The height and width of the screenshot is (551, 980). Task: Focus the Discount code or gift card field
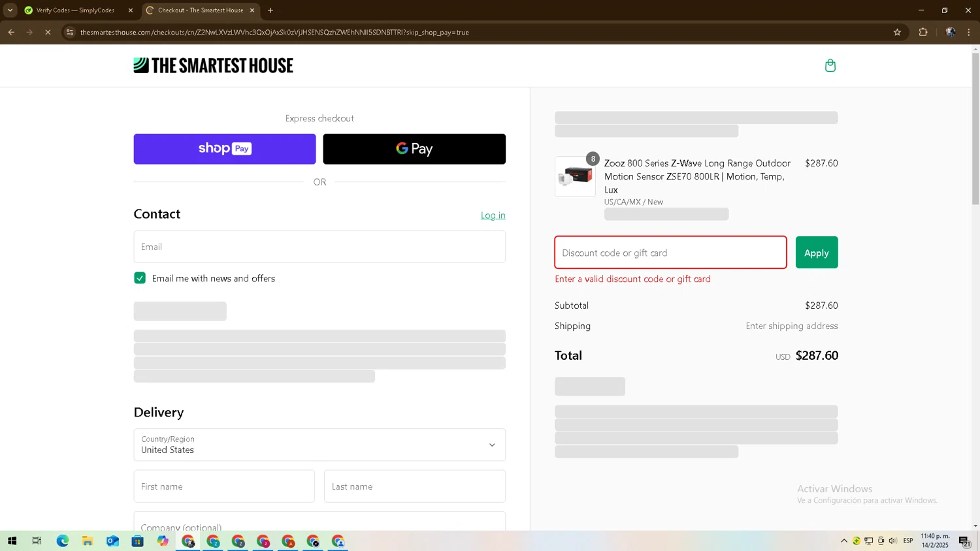tap(670, 253)
